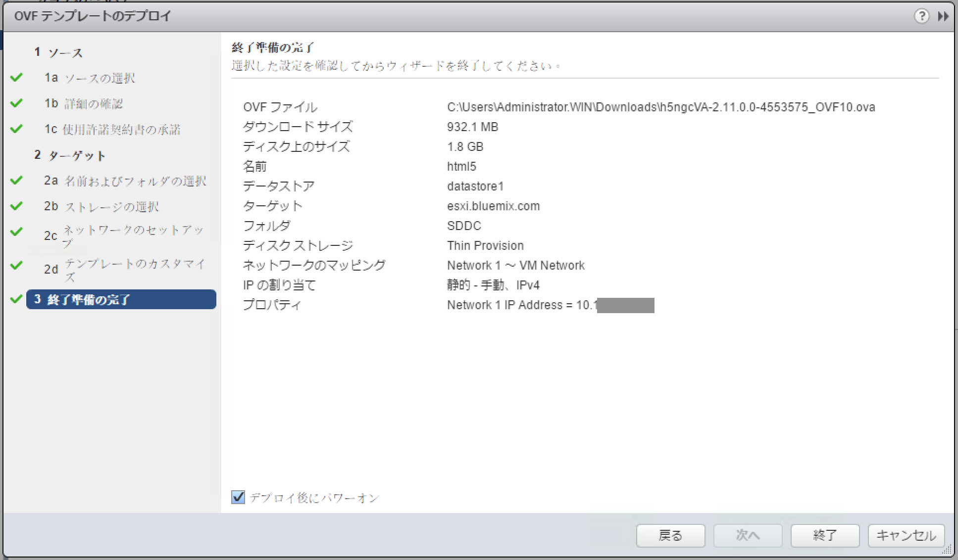The image size is (958, 560).
Task: Open the help icon in the title bar
Action: (922, 16)
